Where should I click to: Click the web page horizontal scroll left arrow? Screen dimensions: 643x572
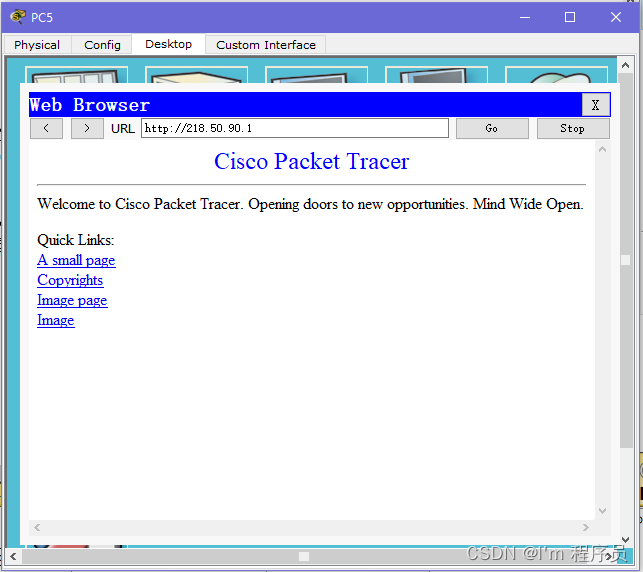tap(37, 527)
